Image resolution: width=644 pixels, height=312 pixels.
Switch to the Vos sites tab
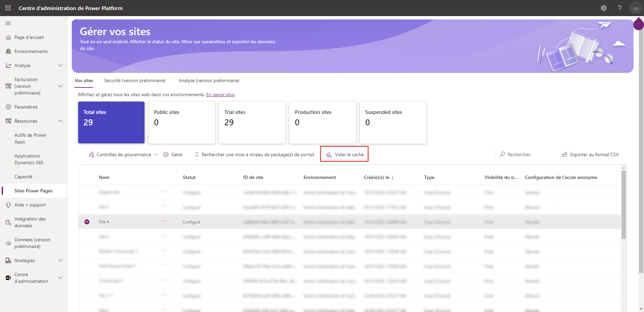pyautogui.click(x=84, y=80)
